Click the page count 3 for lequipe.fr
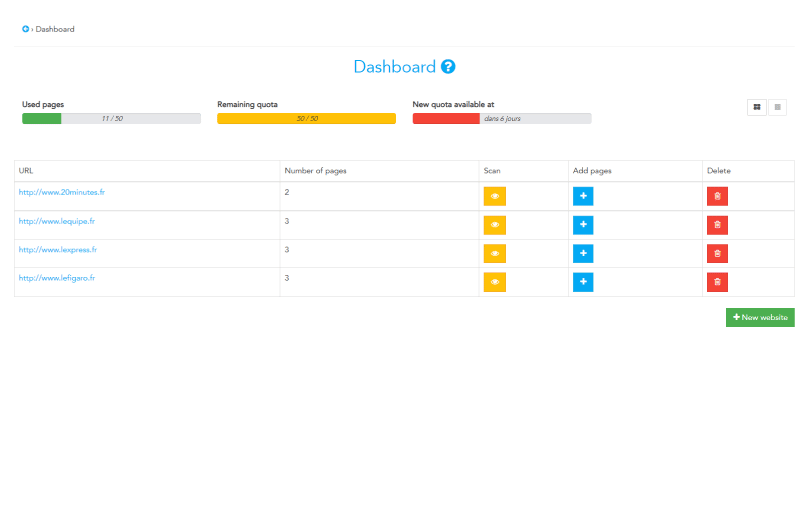 (x=287, y=221)
